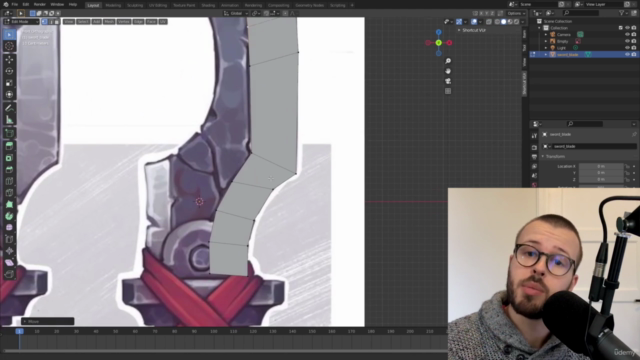Viewport: 640px width, 360px height.
Task: Open Global transform orientation dropdown
Action: [236, 13]
